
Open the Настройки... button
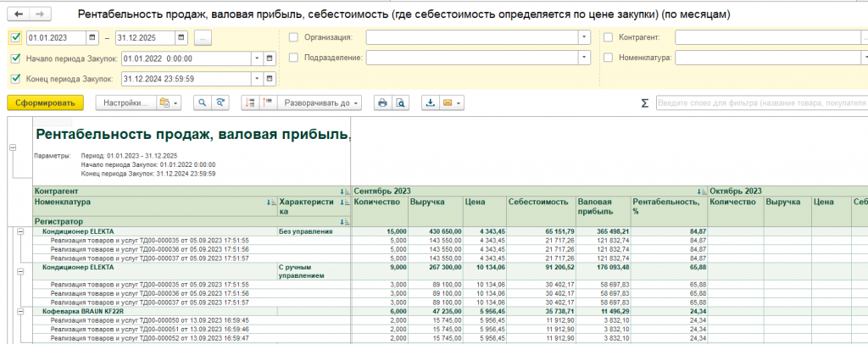(125, 103)
